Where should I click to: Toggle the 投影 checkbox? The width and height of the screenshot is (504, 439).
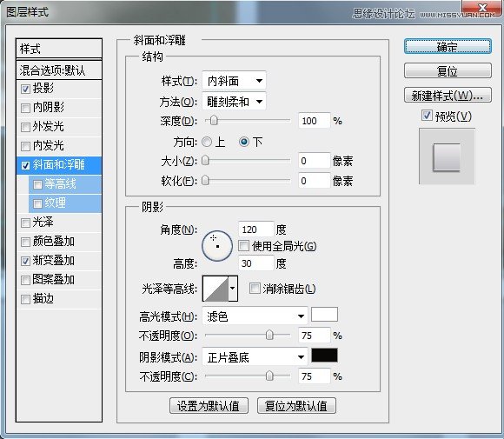(x=25, y=89)
